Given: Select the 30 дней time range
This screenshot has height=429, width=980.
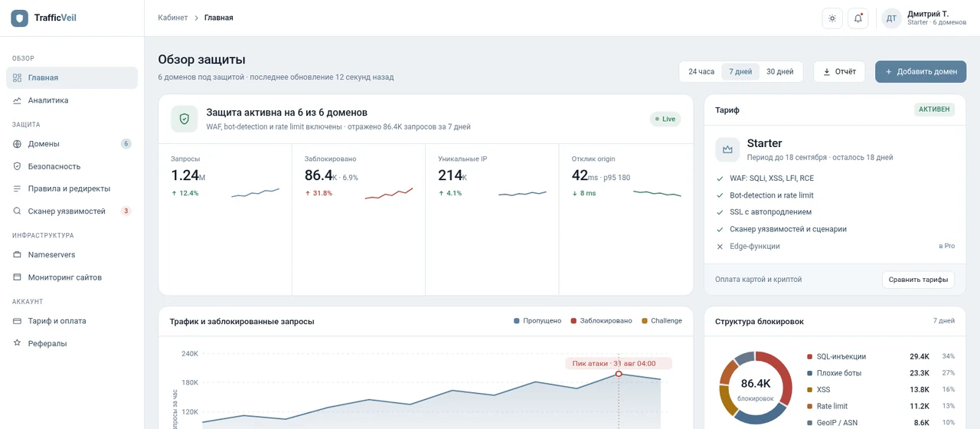Looking at the screenshot, I should 780,72.
